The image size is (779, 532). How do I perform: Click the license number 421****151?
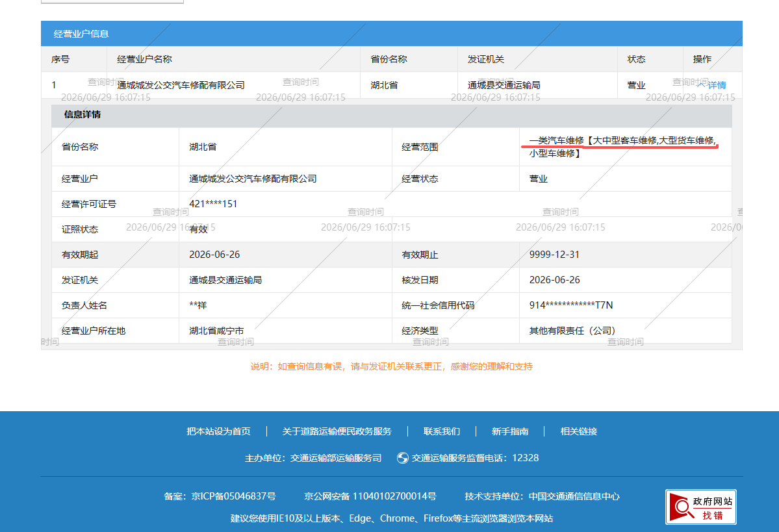pyautogui.click(x=213, y=204)
